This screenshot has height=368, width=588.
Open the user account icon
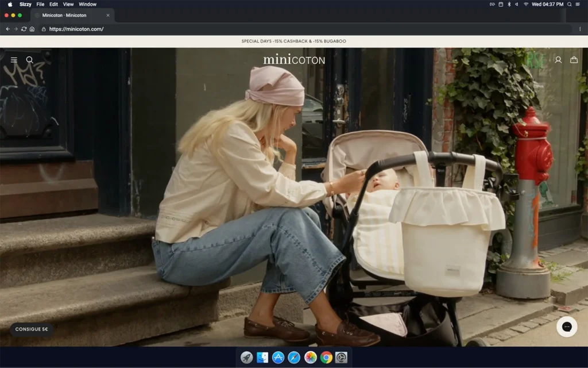(x=558, y=60)
